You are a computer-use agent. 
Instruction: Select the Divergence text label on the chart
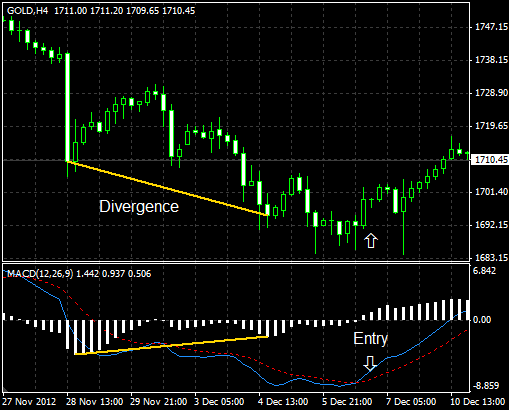pyautogui.click(x=139, y=207)
